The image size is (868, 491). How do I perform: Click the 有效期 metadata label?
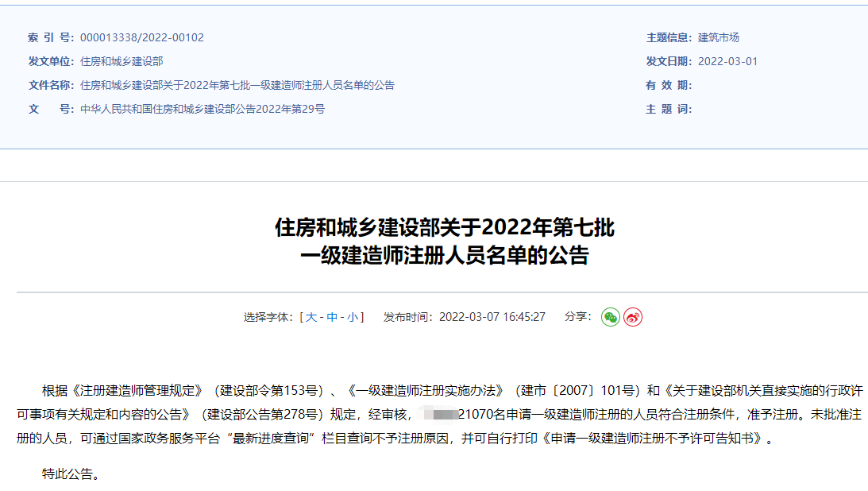click(x=667, y=86)
